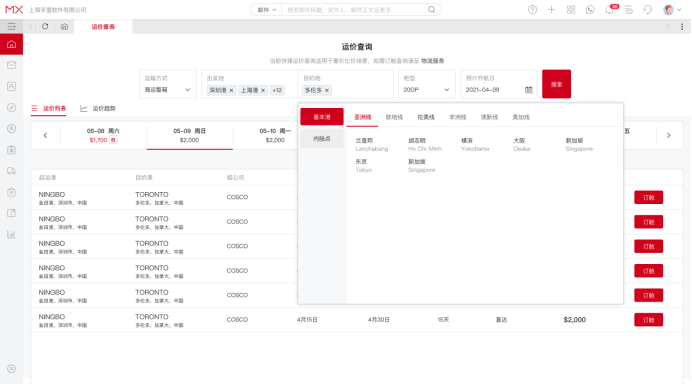Viewport: 692px width, 384px height.
Task: Click the plus create icon in header
Action: pos(551,10)
